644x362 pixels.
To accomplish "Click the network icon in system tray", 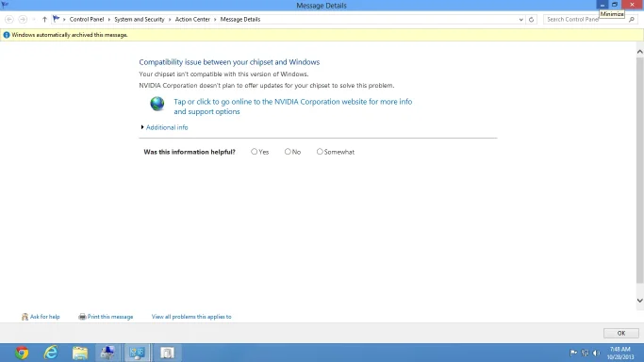I will 585,353.
